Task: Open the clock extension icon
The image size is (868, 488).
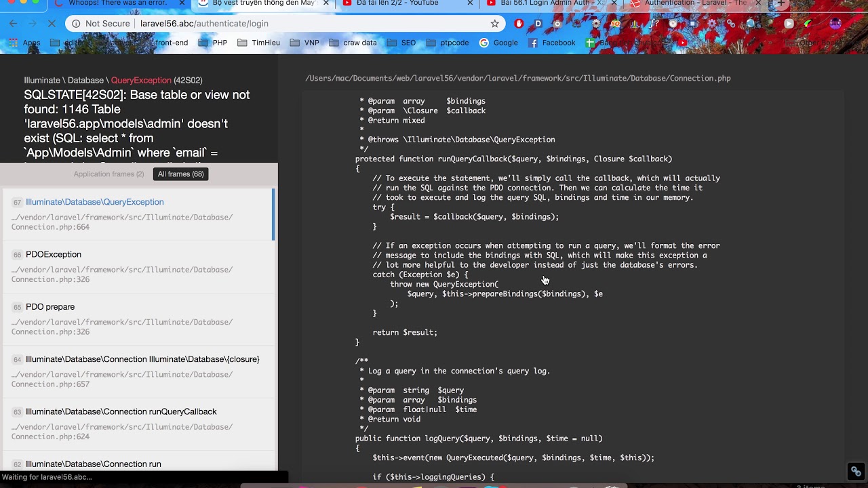Action: (x=673, y=24)
